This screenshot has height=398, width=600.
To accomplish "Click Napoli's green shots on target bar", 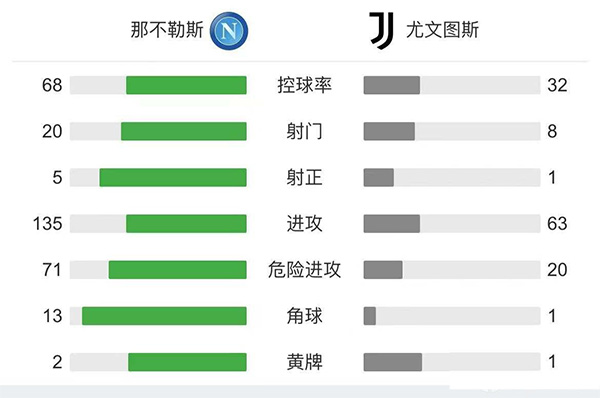I will tap(173, 178).
